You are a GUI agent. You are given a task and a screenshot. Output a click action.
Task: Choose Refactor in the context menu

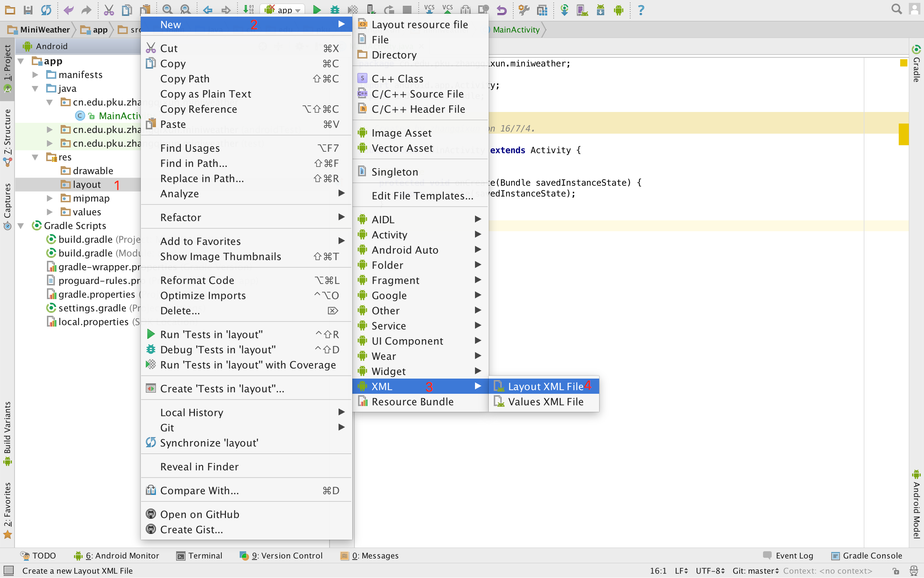246,217
